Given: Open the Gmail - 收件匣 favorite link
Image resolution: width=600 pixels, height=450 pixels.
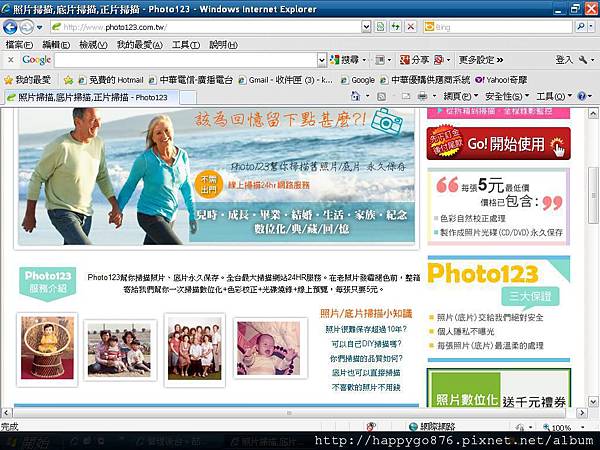Looking at the screenshot, I should pyautogui.click(x=285, y=80).
